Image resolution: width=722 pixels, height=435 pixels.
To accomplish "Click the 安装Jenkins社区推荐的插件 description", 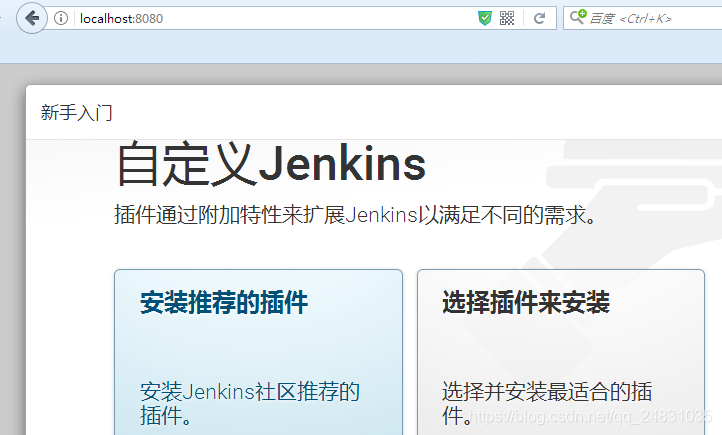I will click(x=250, y=403).
